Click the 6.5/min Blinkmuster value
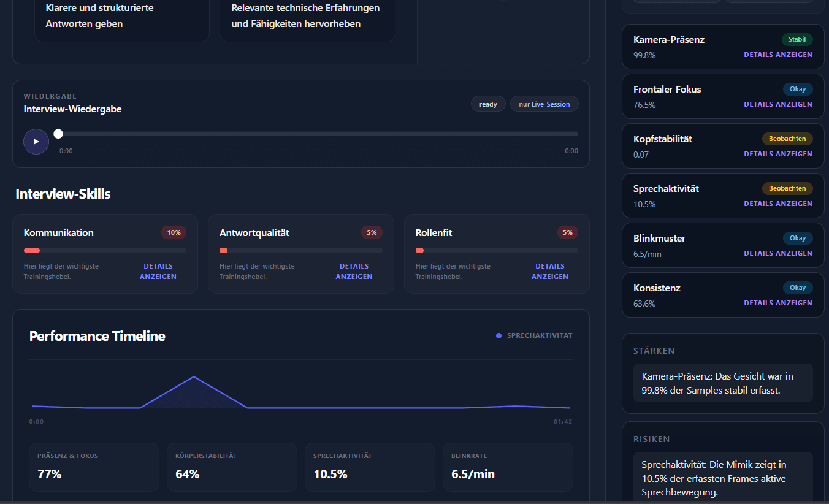829x504 pixels. click(x=648, y=254)
